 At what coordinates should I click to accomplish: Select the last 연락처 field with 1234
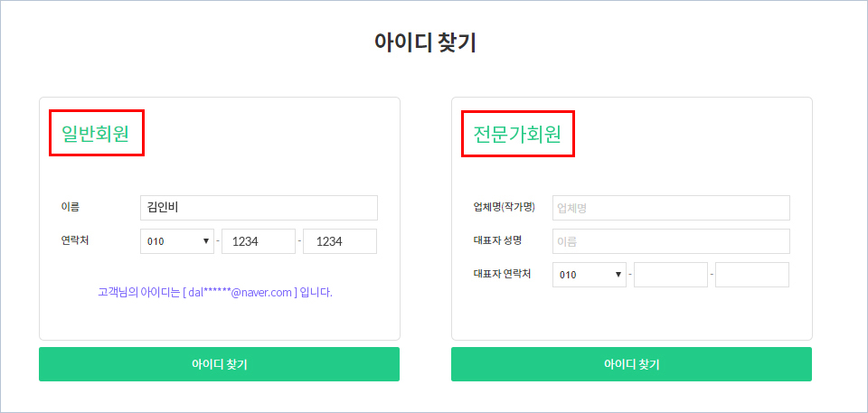tap(340, 241)
